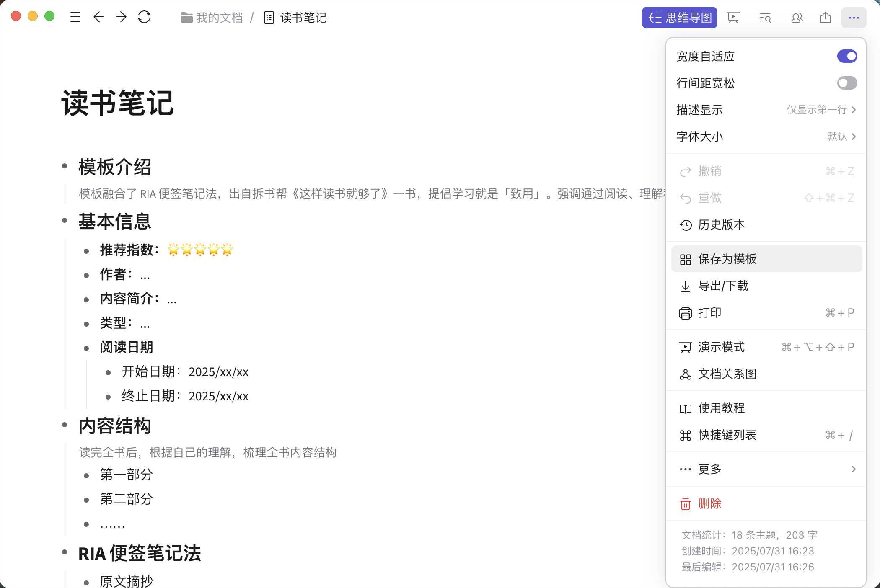Click the 推荐指数 star rating line
The height and width of the screenshot is (588, 880).
pyautogui.click(x=166, y=250)
